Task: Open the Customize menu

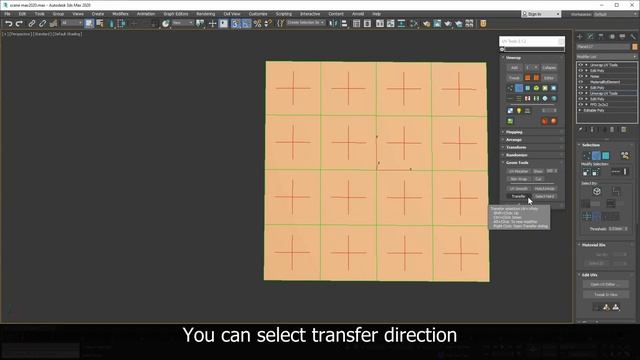Action: coord(258,14)
